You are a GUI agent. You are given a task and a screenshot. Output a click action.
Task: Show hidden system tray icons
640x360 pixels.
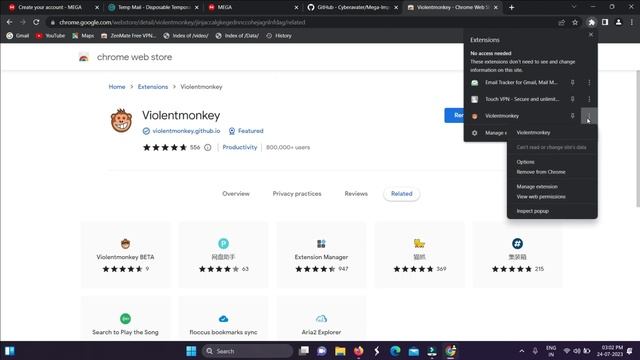point(522,351)
